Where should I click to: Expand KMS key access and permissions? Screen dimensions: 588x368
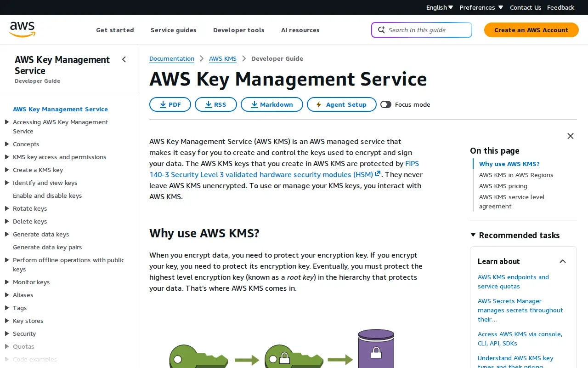point(7,157)
